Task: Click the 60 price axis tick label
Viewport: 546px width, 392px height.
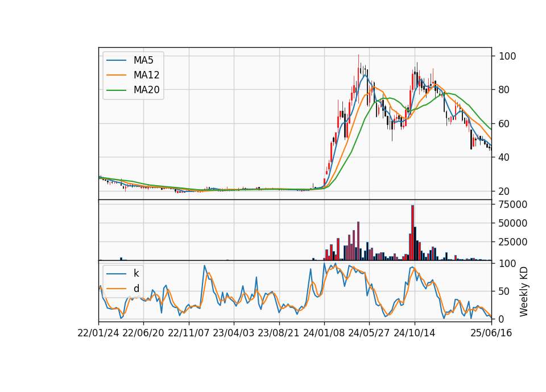Action: (x=504, y=123)
